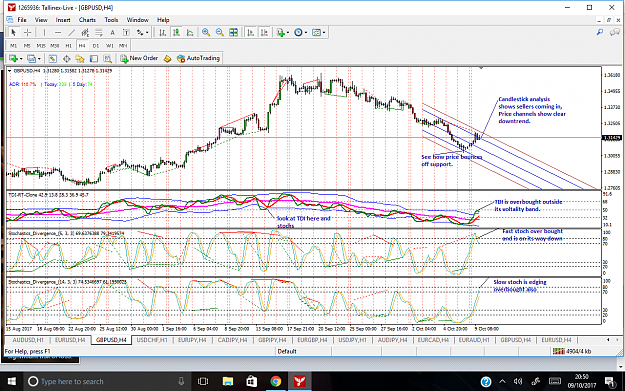Viewport: 625px width, 391px height.
Task: Switch to the AUDUSD,H1 chart tab
Action: coord(28,340)
